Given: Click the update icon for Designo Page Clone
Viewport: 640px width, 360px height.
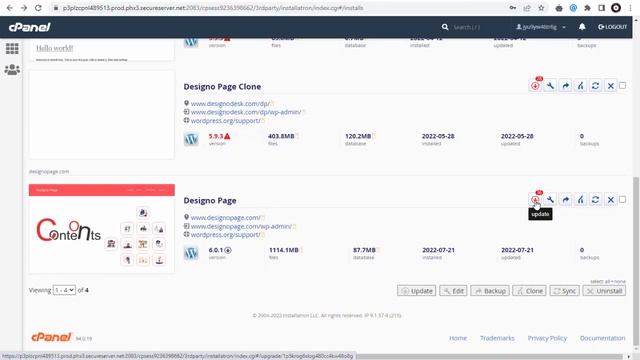Looking at the screenshot, I should point(535,86).
